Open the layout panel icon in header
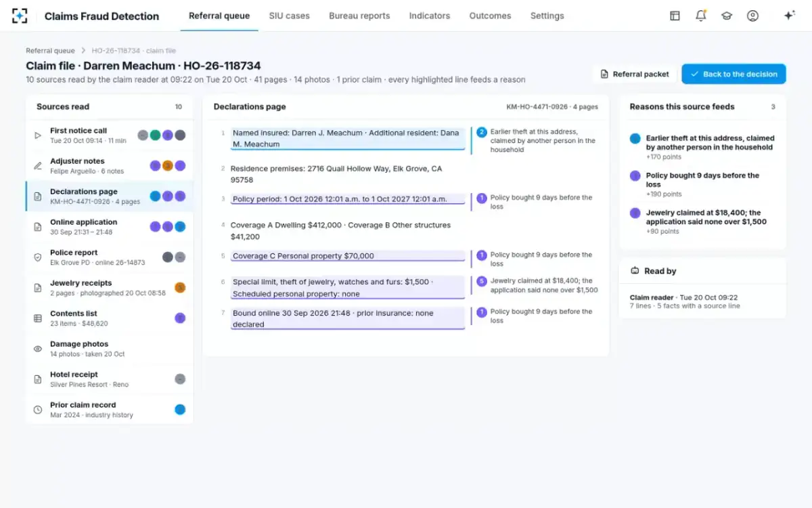 pos(675,16)
